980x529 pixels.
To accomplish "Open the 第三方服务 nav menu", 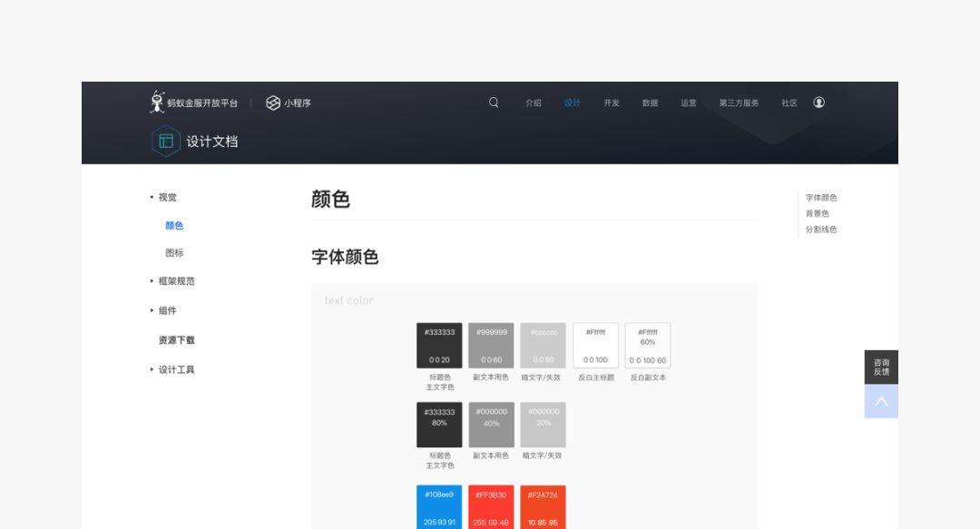I will (739, 103).
